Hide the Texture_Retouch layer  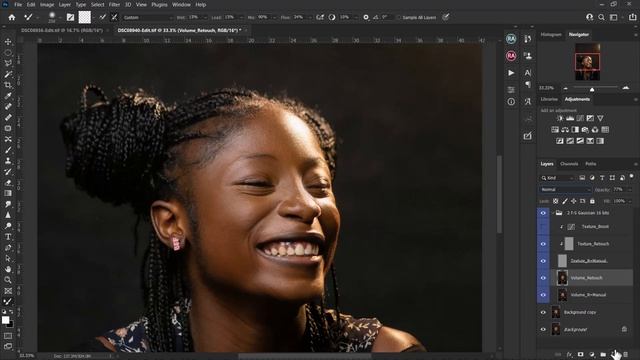543,244
